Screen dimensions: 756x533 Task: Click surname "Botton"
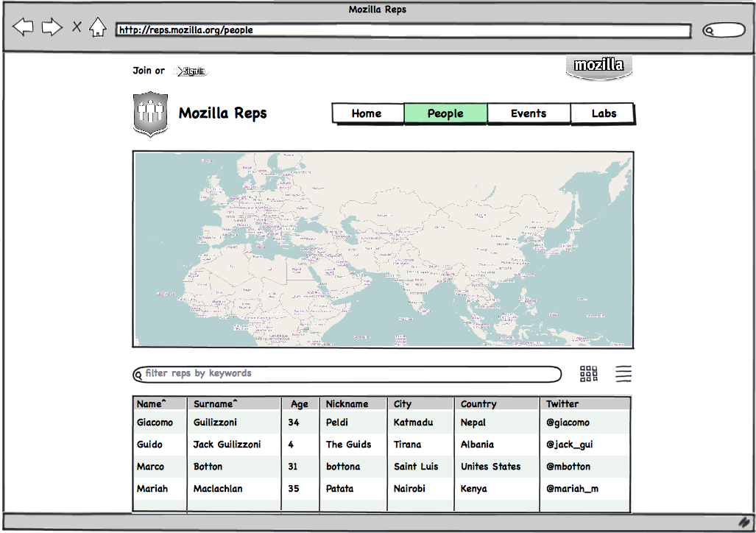pyautogui.click(x=208, y=467)
